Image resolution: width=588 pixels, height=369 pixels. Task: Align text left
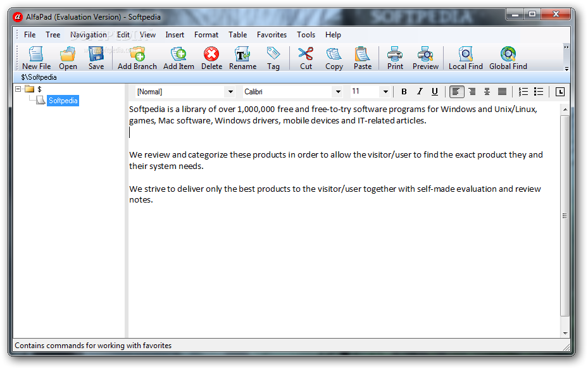(x=456, y=92)
